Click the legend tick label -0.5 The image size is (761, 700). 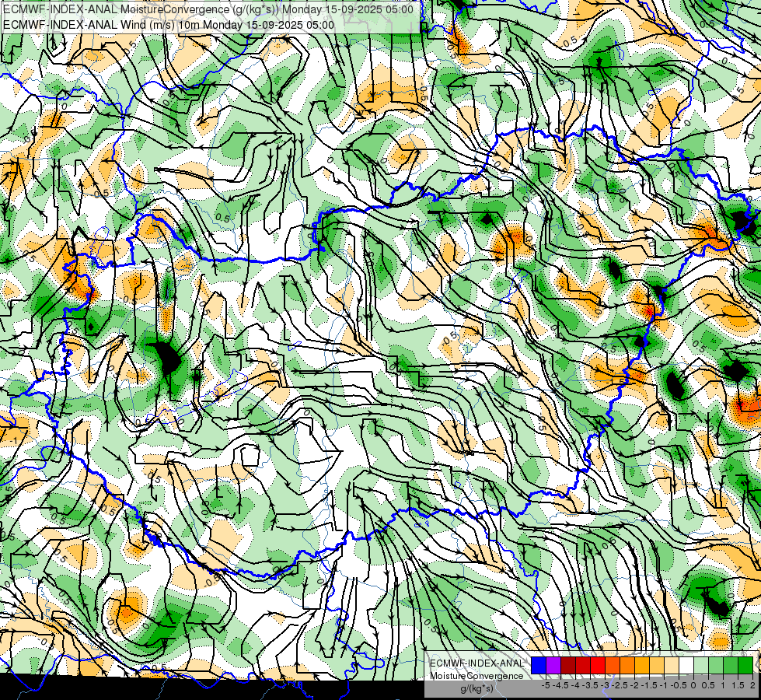(x=679, y=685)
